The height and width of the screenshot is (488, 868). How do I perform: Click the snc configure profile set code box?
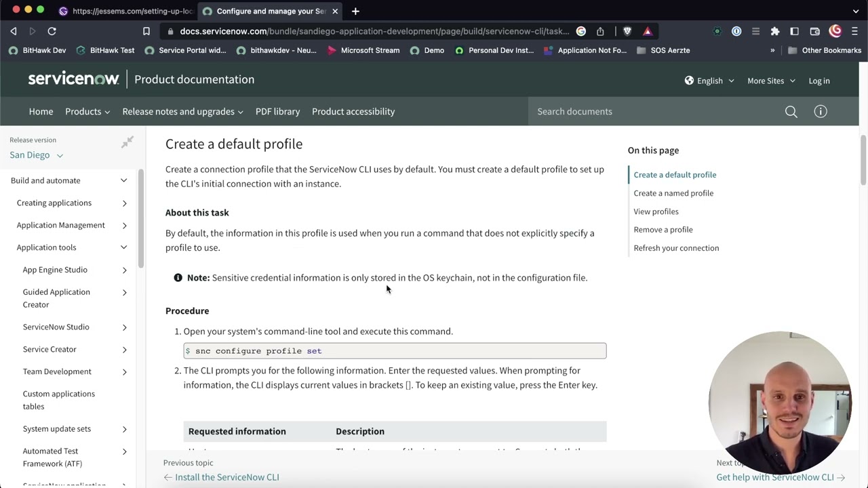click(x=395, y=350)
